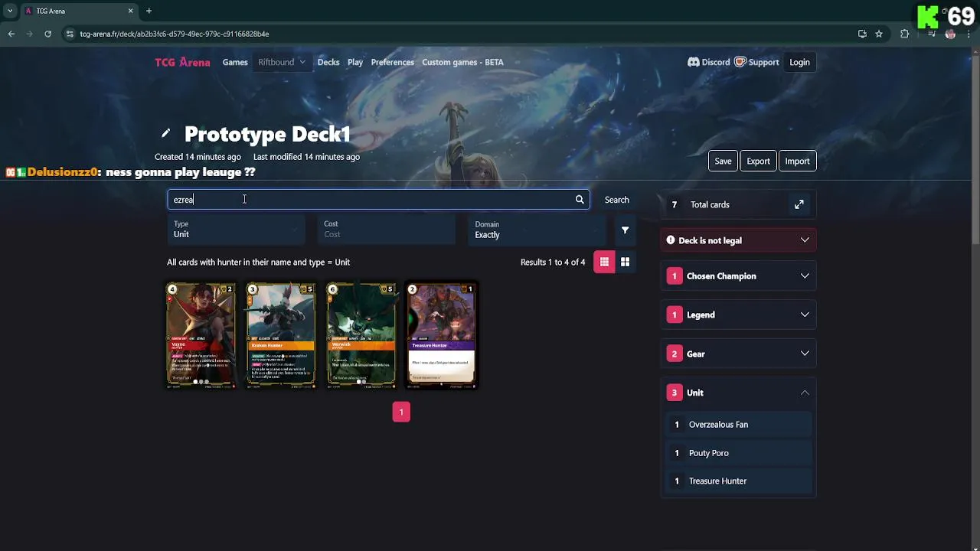
Task: Open the filter funnel icon
Action: (x=625, y=230)
